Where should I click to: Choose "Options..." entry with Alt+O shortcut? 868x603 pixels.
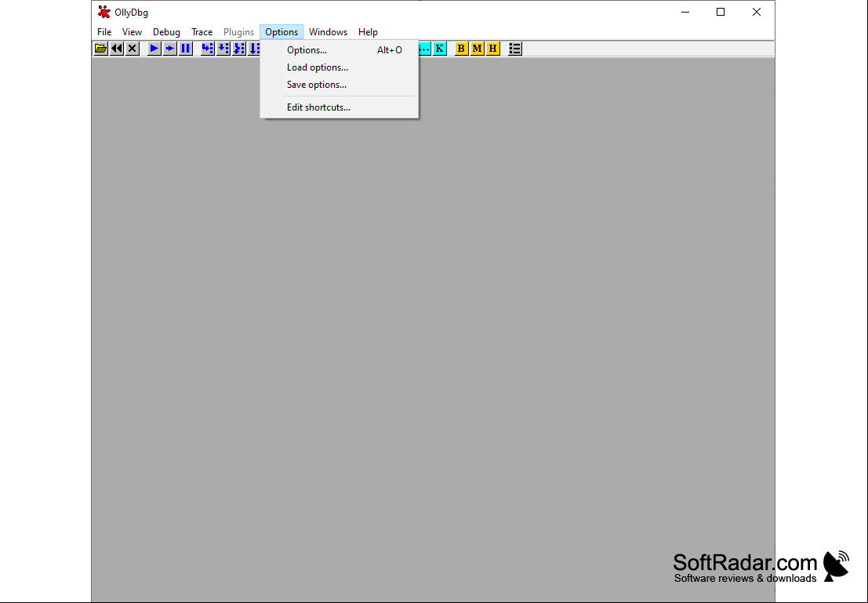click(x=340, y=50)
